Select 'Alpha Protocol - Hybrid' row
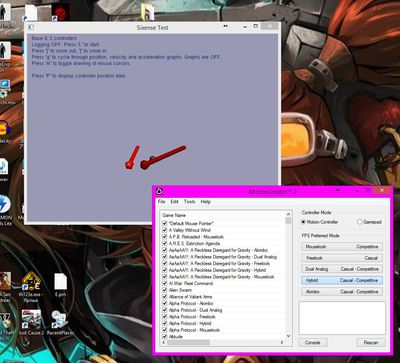Image resolution: width=400 pixels, height=363 pixels. point(190,323)
